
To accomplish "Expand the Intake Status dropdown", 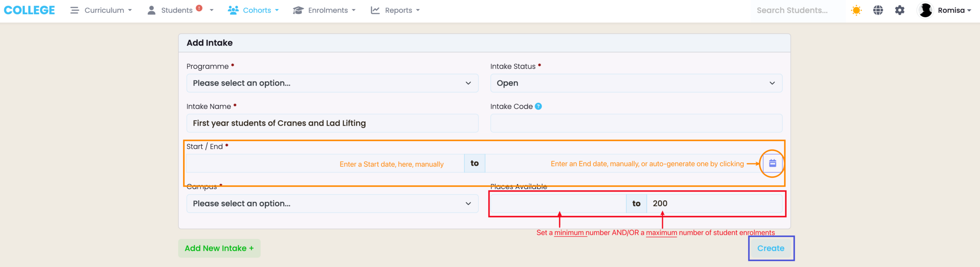I will click(x=636, y=83).
